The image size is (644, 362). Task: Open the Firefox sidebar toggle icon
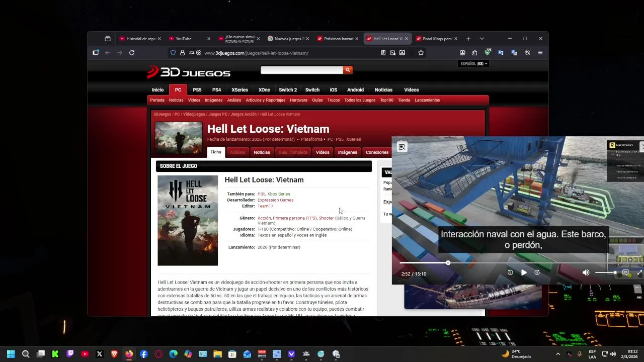tap(96, 52)
